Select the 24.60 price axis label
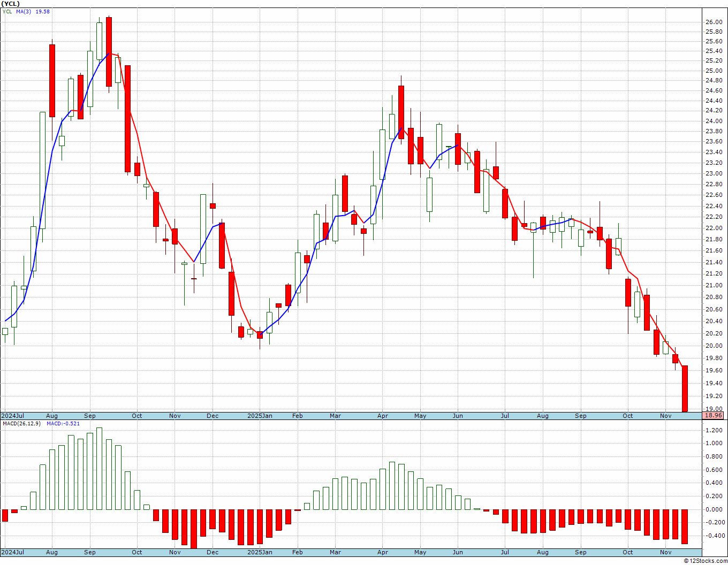Viewport: 728px width, 565px height. pyautogui.click(x=714, y=91)
